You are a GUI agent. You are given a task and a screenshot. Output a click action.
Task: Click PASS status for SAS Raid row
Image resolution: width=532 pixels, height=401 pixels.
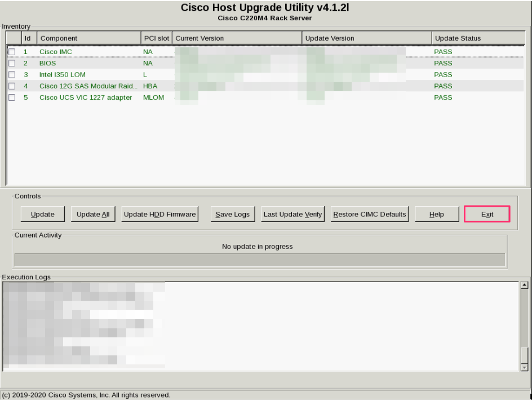click(x=443, y=86)
